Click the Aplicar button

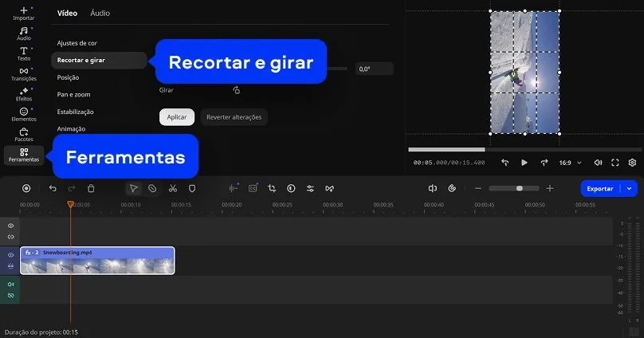pos(177,117)
